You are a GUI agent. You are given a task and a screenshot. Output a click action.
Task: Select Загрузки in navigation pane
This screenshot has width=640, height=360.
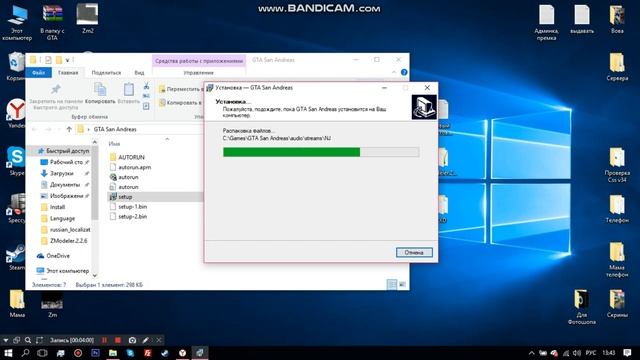tap(58, 173)
